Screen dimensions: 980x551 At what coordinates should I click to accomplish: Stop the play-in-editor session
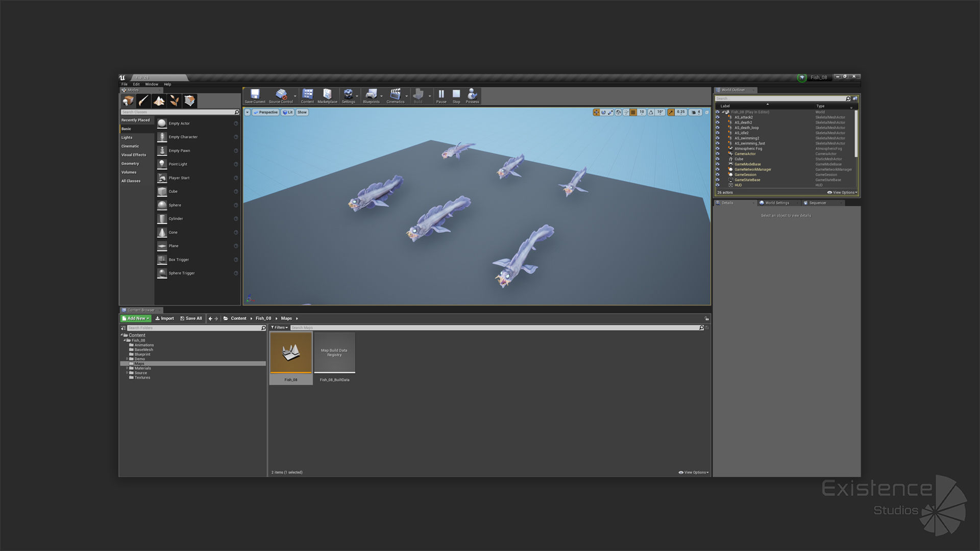[x=456, y=95]
